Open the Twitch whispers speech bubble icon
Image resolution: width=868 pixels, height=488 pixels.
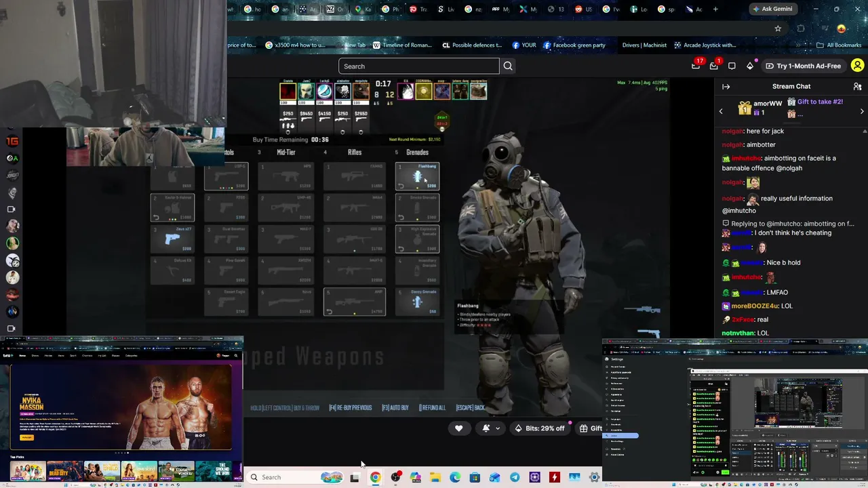tap(732, 66)
